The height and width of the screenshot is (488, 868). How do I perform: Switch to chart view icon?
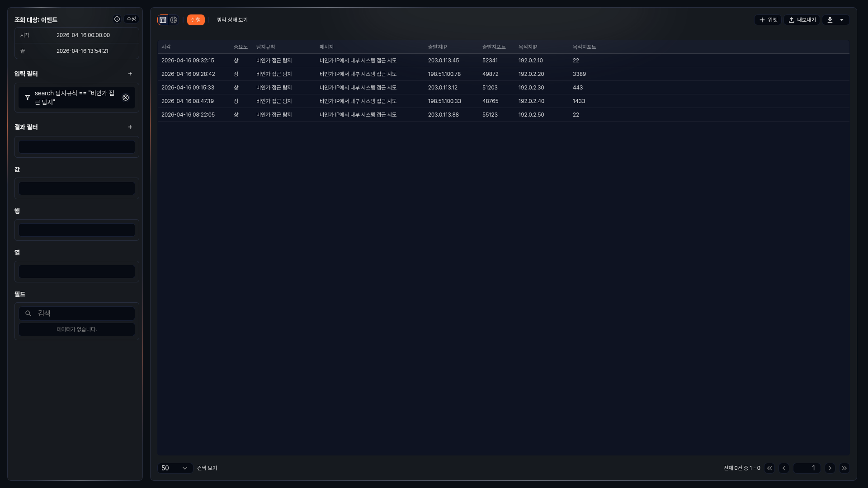(x=174, y=20)
